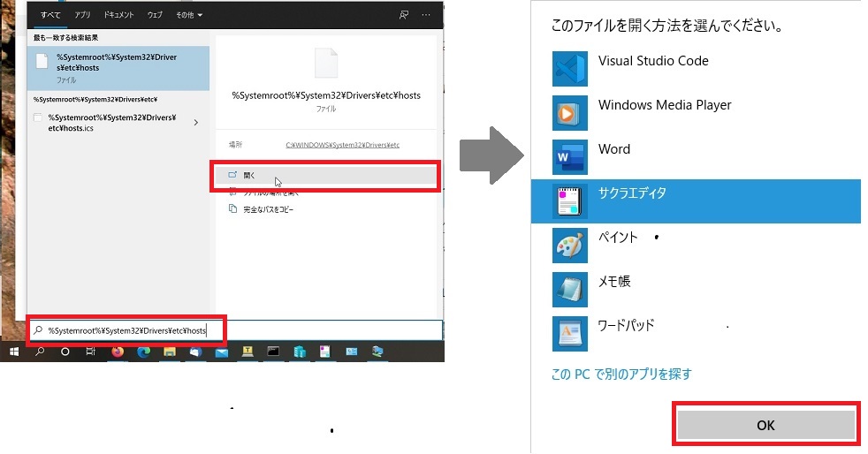Expand the hosts.ics result chevron

click(196, 123)
